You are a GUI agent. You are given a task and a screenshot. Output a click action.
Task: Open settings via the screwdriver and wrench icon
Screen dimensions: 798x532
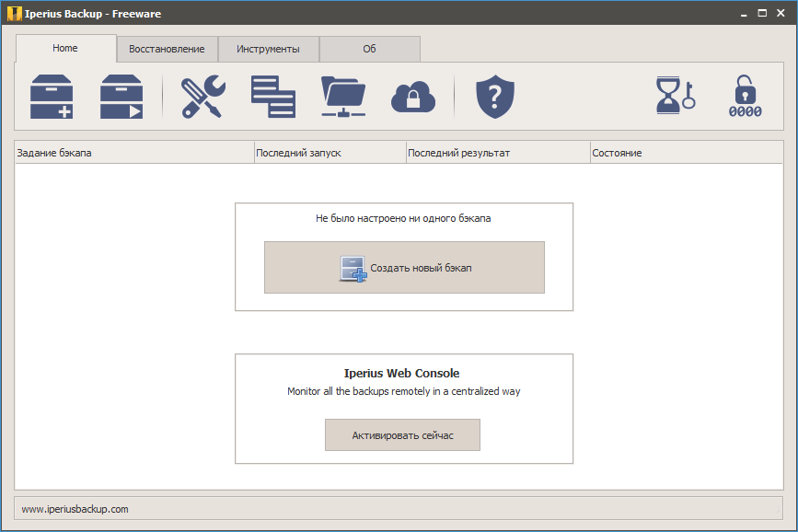coord(203,97)
